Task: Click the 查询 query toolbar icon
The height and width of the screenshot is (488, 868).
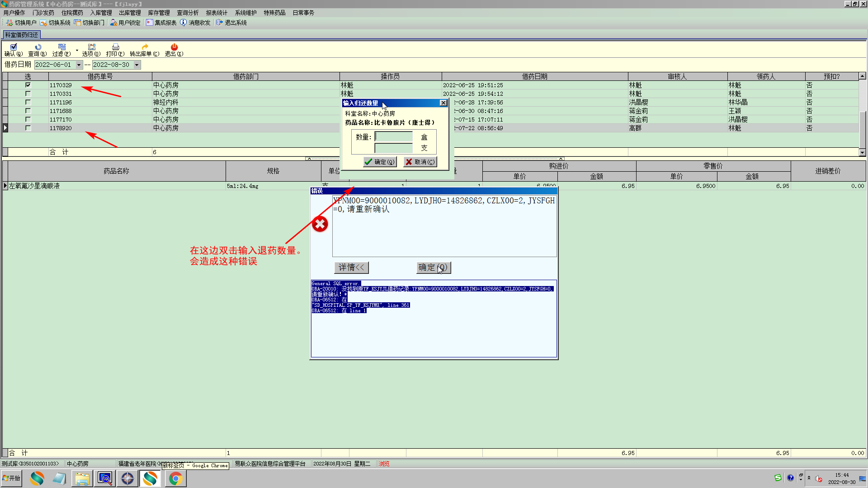Action: [x=38, y=47]
